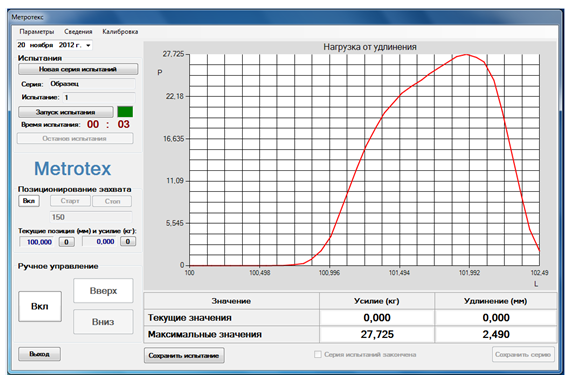Select max force cell 27,725

coord(377,334)
